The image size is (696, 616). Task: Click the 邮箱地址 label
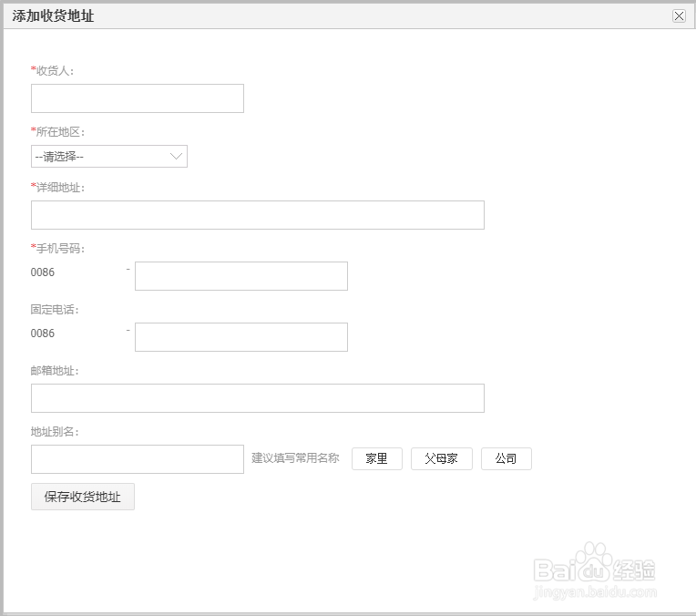[55, 370]
